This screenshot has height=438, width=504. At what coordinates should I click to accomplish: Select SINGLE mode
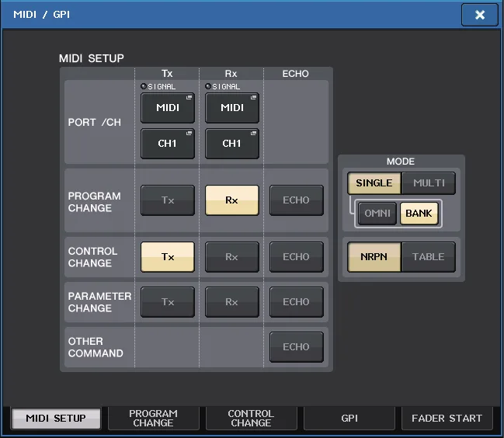pos(374,183)
